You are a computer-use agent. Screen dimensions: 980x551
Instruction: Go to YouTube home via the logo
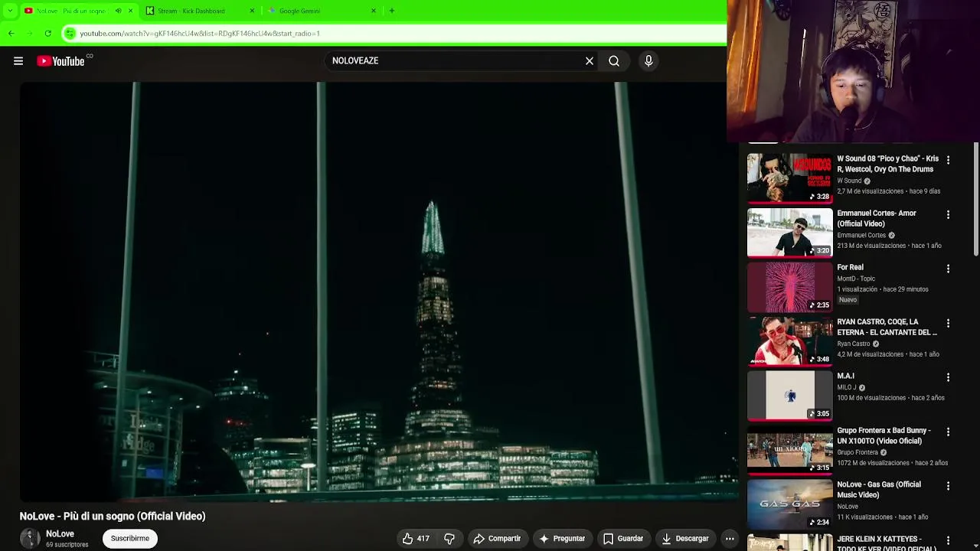click(x=60, y=61)
